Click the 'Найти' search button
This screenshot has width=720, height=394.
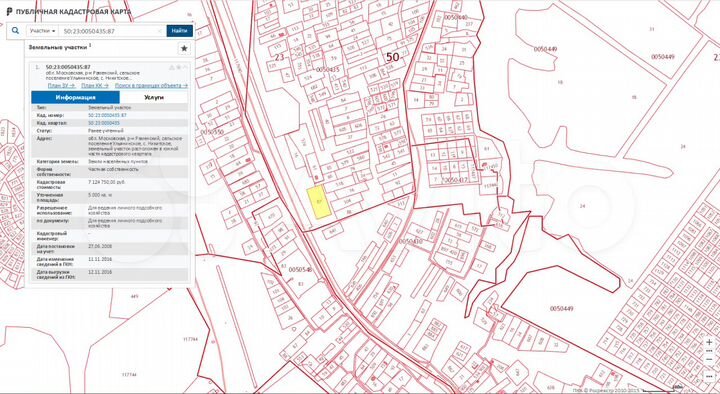click(179, 31)
